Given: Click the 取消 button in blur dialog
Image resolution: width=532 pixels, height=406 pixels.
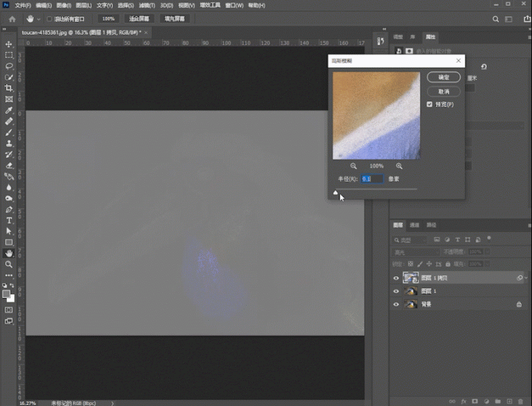Looking at the screenshot, I should click(x=443, y=91).
